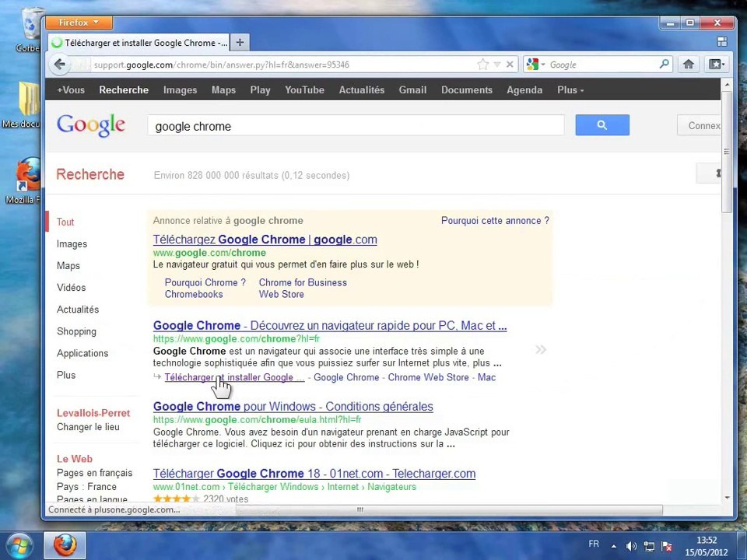Filter results by Applications in sidebar
The image size is (747, 560).
[x=82, y=353]
